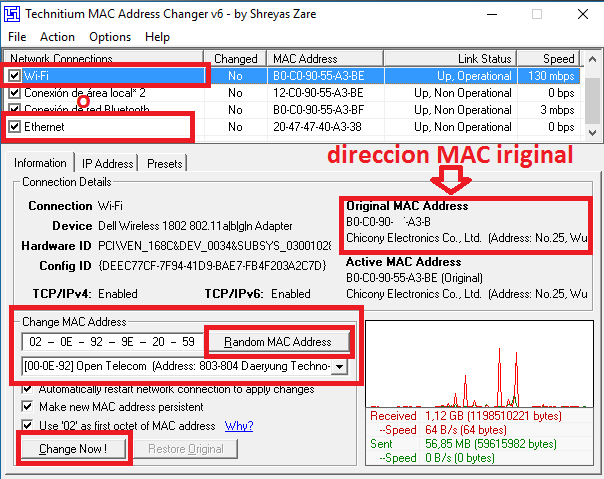This screenshot has width=604, height=479.
Task: Click the Speed column header
Action: (548, 59)
